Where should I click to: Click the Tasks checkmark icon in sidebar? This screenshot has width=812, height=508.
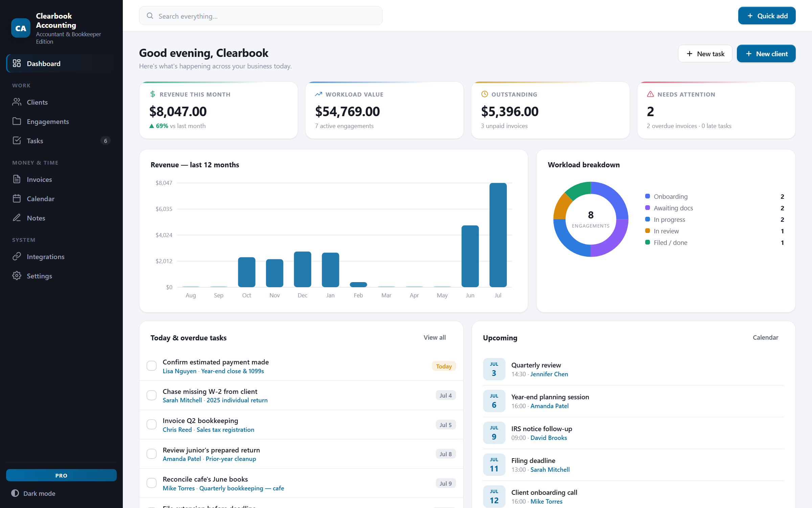[17, 141]
